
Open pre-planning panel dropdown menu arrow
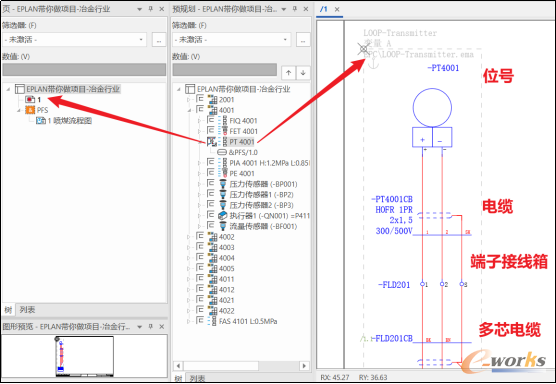pos(284,9)
